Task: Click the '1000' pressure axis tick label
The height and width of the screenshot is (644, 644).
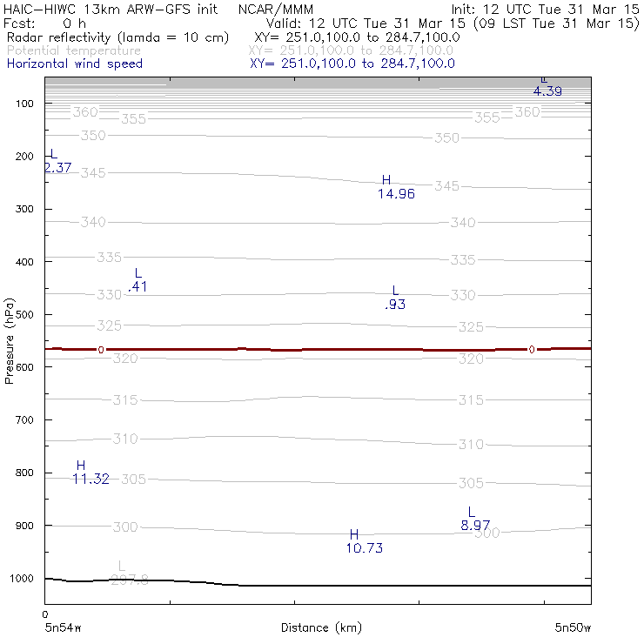Action: [x=22, y=579]
